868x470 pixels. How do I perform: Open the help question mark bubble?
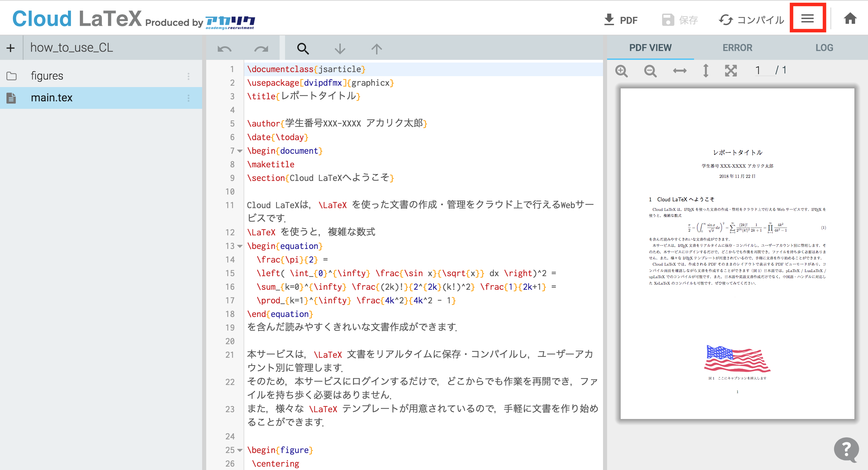coord(846,450)
